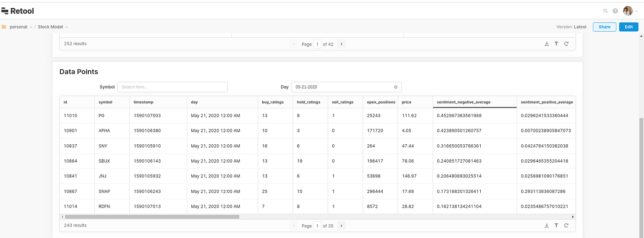The image size is (644, 238).
Task: Open the help question mark icon
Action: [x=615, y=11]
